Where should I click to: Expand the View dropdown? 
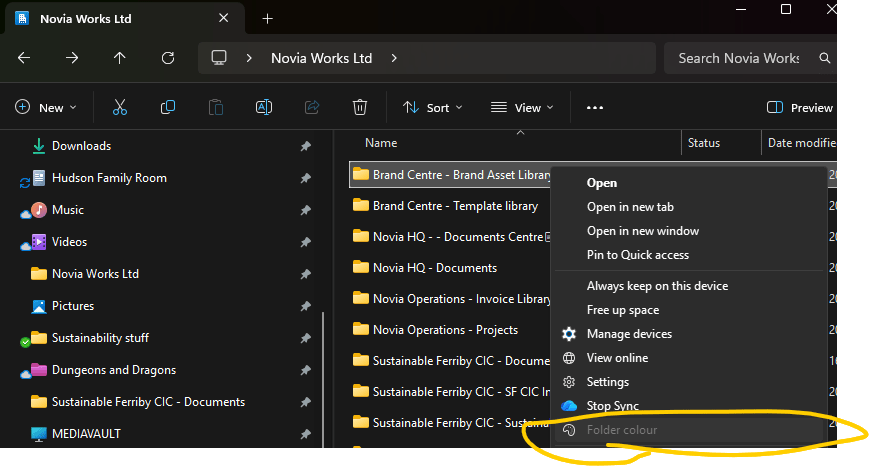pos(520,107)
